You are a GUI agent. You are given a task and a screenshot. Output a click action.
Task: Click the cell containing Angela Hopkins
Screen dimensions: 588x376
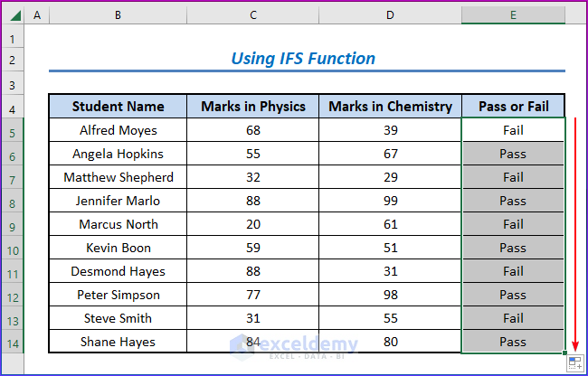[118, 154]
